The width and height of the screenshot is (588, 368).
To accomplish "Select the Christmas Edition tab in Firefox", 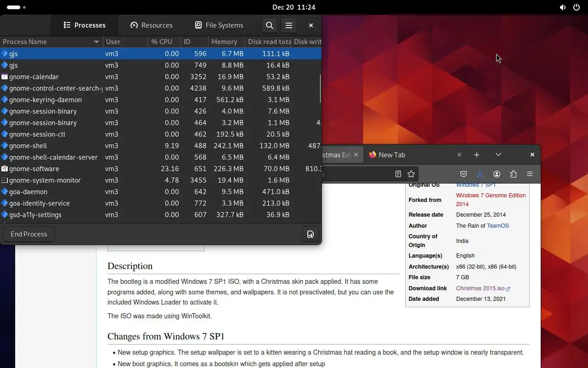I will (342, 155).
